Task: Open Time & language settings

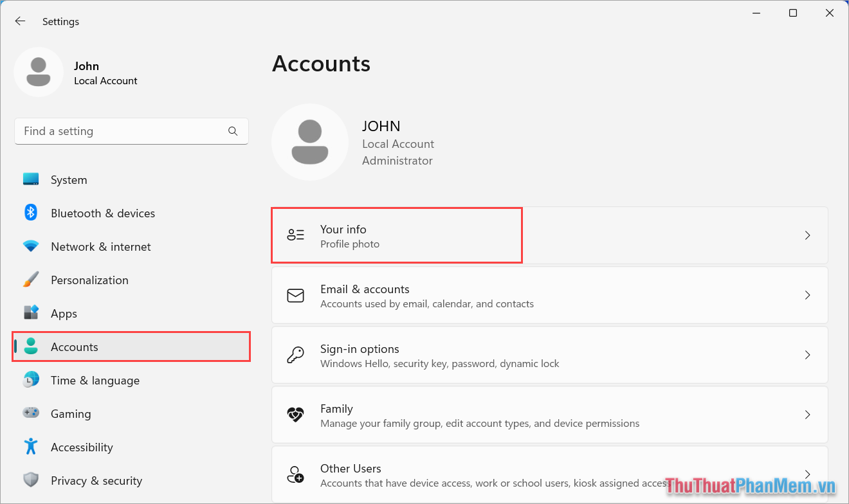Action: [x=95, y=380]
